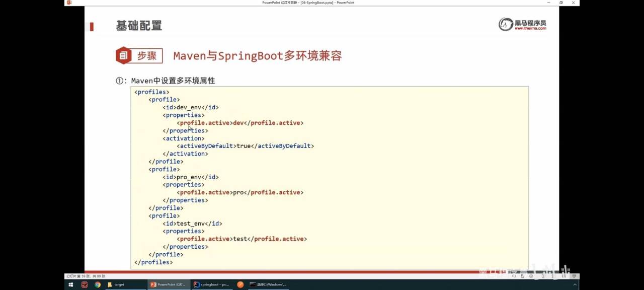Screen dimensions: 644x290
Task: Switch to the PowerPoint taskbar button
Action: tap(168, 284)
